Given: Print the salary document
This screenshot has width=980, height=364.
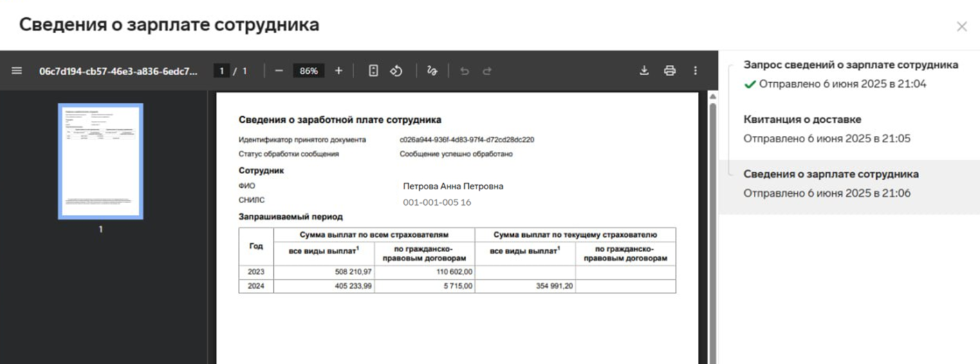Looking at the screenshot, I should (669, 70).
